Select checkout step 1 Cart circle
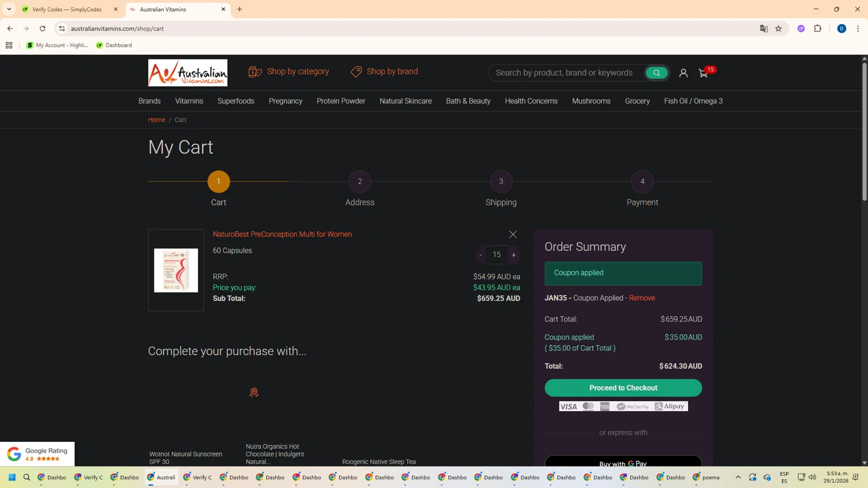The image size is (868, 488). point(219,182)
